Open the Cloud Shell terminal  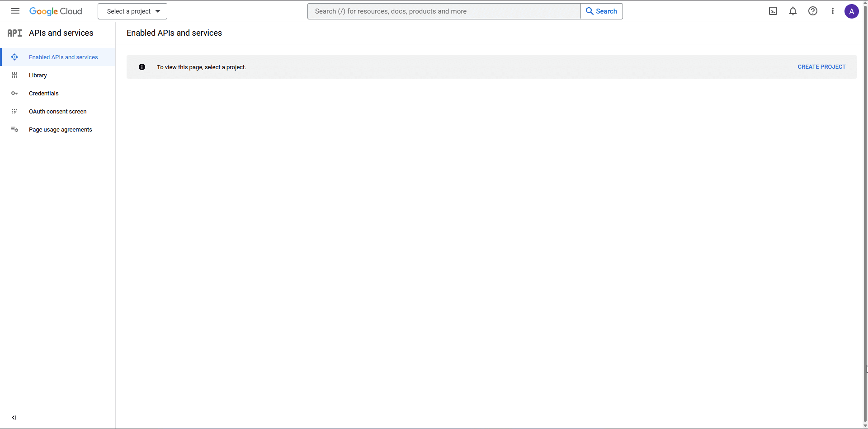773,11
